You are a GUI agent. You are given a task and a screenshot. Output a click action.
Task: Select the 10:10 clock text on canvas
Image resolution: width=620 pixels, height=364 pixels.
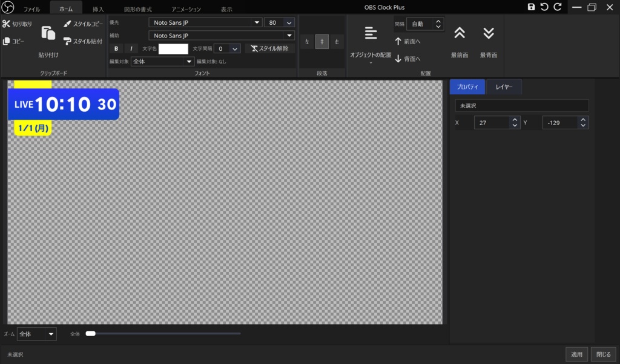coord(63,105)
